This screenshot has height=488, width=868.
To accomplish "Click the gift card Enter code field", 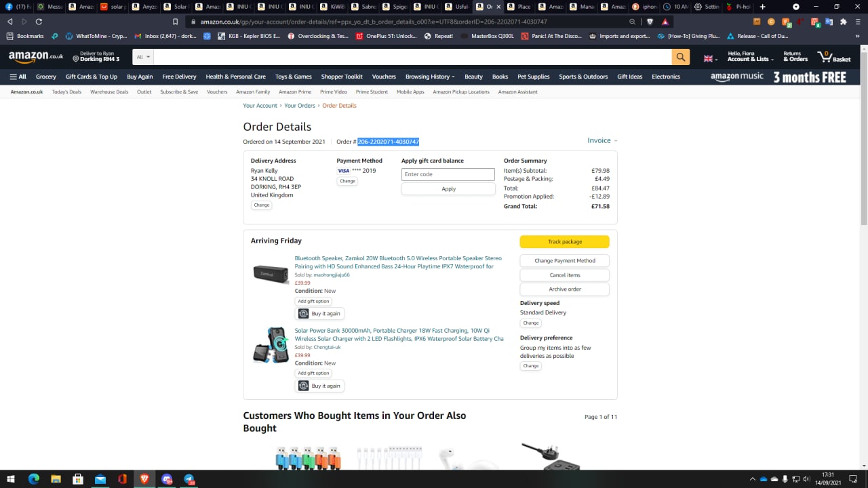I will point(448,174).
